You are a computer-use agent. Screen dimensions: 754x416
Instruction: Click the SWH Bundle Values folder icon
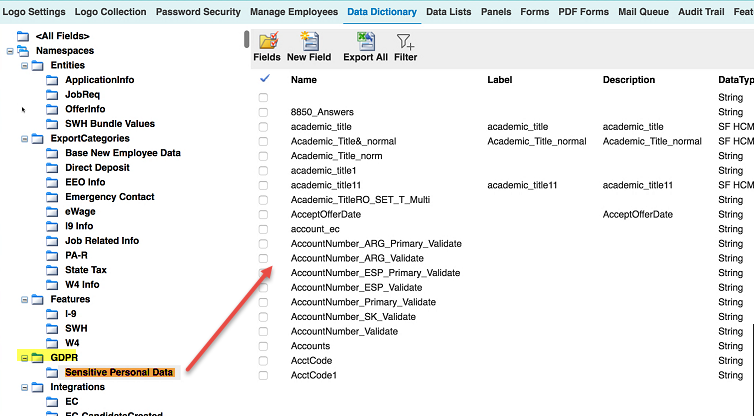tap(52, 124)
